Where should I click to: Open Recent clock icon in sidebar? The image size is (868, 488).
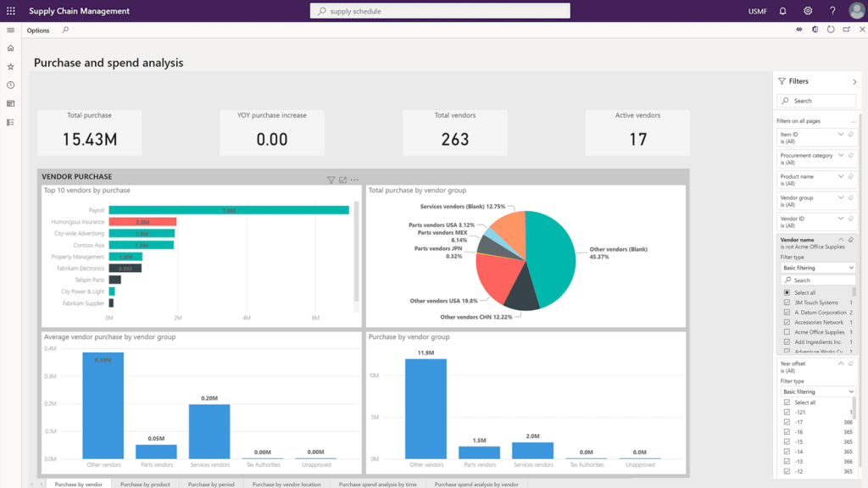10,86
